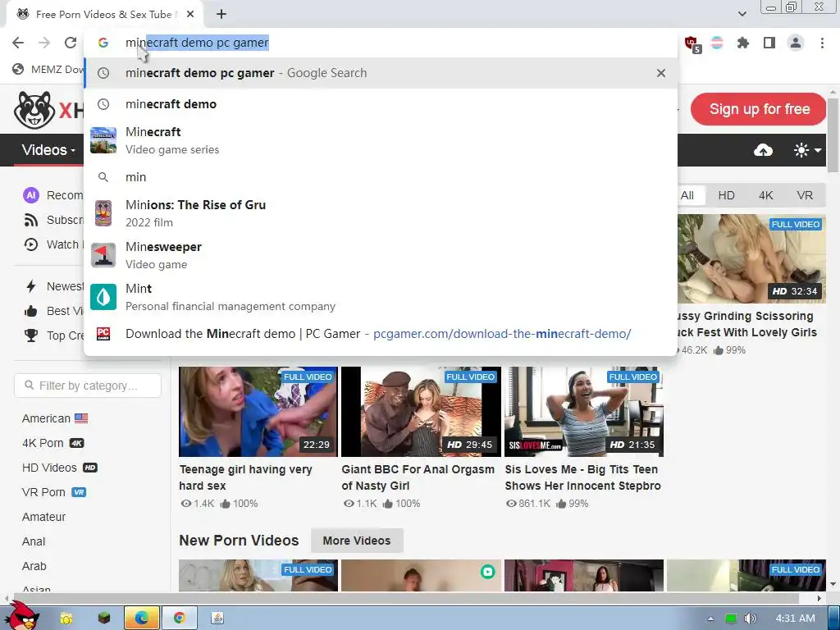Open the Best Videos thumbs-up item
840x630 pixels.
tap(53, 311)
